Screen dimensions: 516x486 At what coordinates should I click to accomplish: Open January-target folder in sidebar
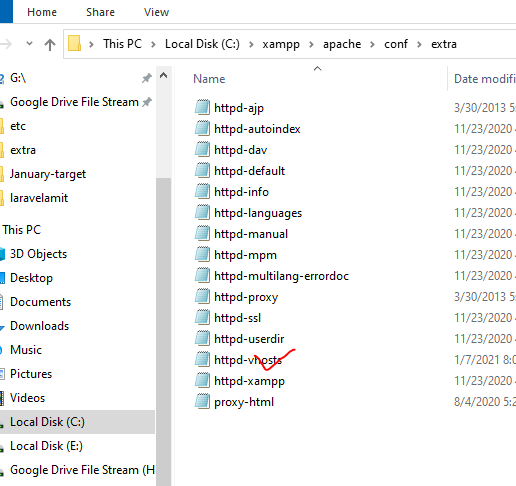point(48,174)
